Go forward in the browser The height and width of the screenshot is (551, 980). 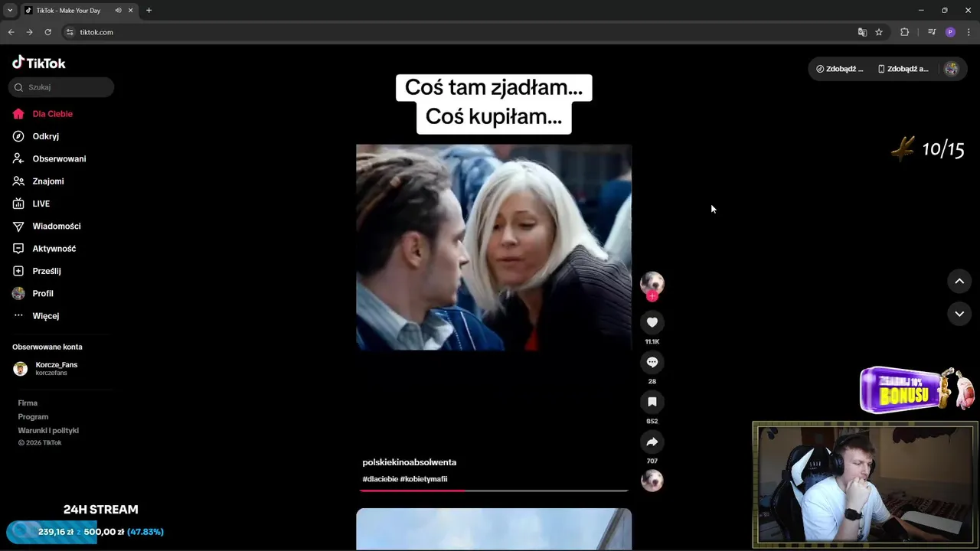(29, 32)
